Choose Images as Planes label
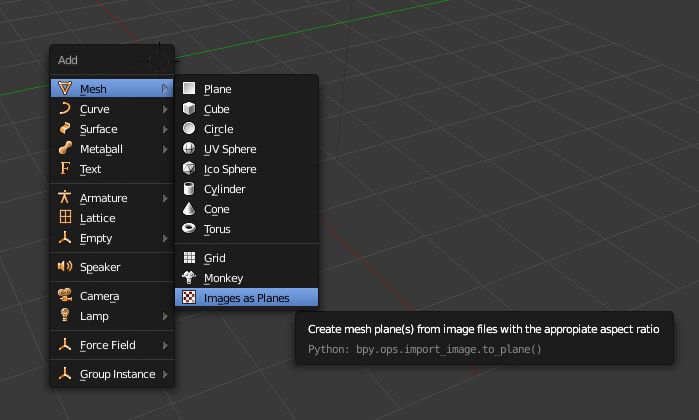Viewport: 699px width, 420px height. click(x=247, y=298)
